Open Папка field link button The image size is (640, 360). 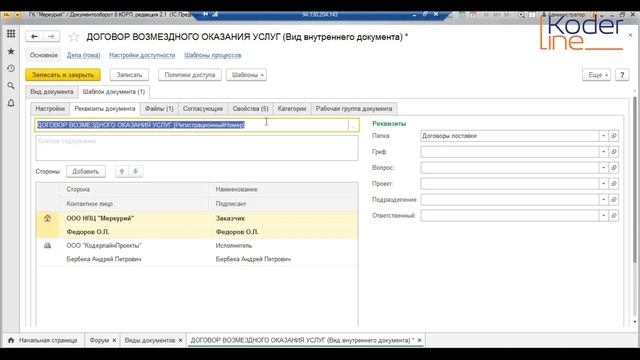(613, 136)
